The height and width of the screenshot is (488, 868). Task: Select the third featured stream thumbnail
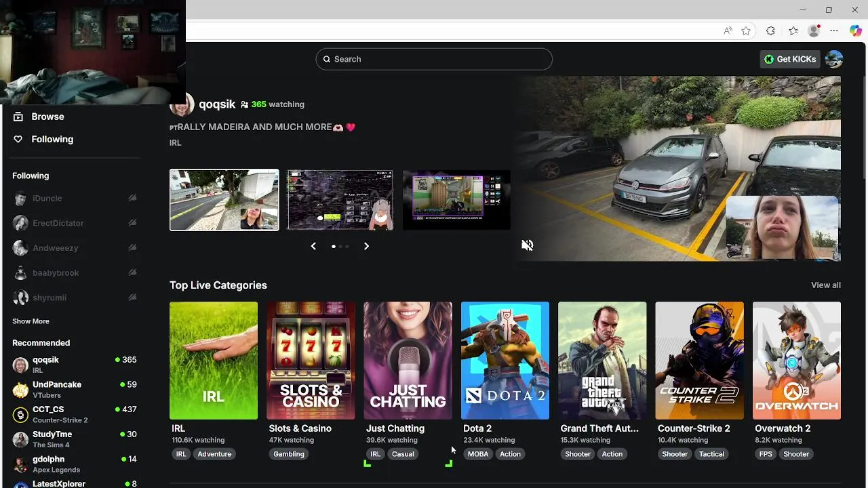pyautogui.click(x=456, y=200)
